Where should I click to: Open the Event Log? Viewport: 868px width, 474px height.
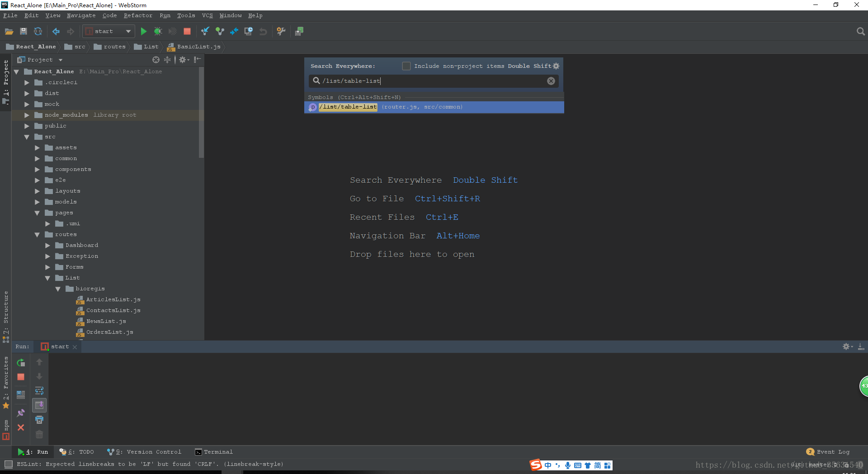tap(828, 452)
